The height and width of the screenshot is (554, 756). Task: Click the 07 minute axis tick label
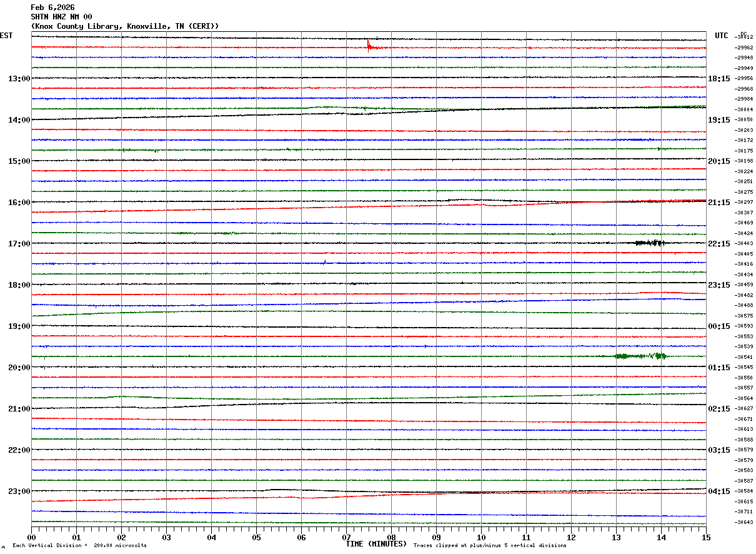[x=346, y=537]
